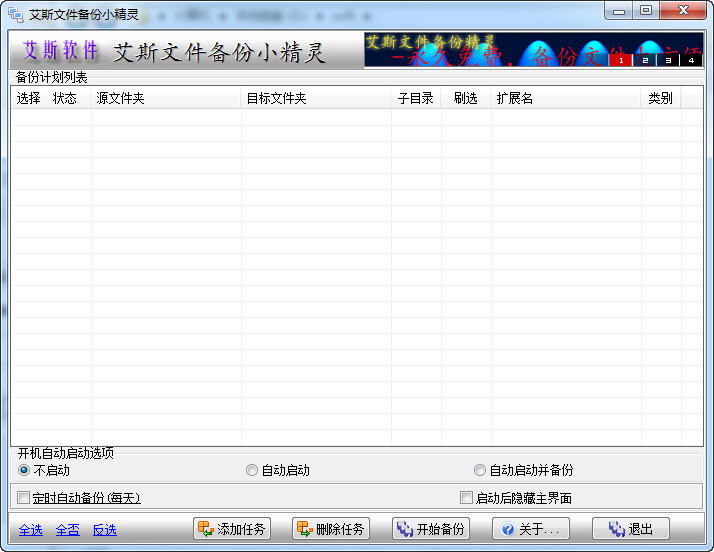The height and width of the screenshot is (552, 714).
Task: Exit using the 退出 button
Action: tap(631, 529)
